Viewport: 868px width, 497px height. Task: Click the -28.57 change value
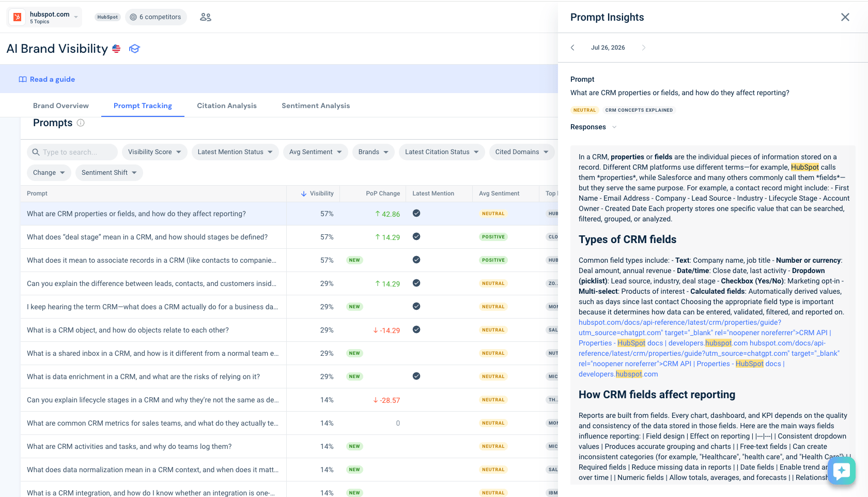386,400
